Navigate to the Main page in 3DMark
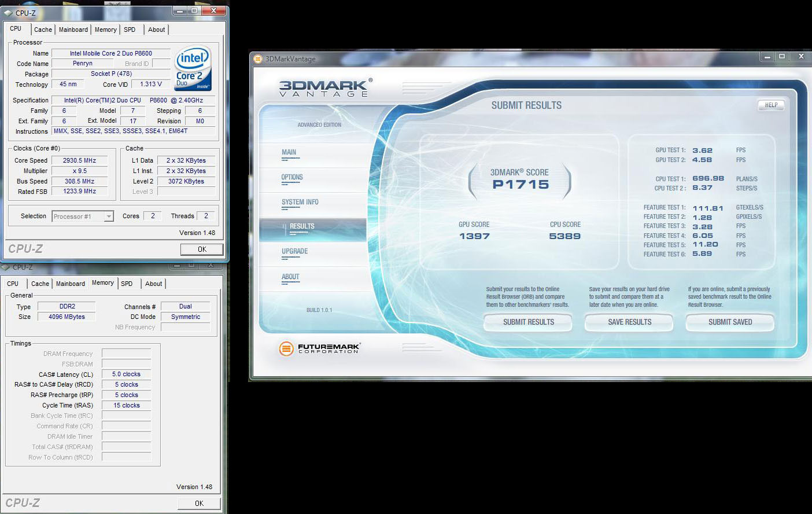The image size is (812, 514). (x=289, y=152)
